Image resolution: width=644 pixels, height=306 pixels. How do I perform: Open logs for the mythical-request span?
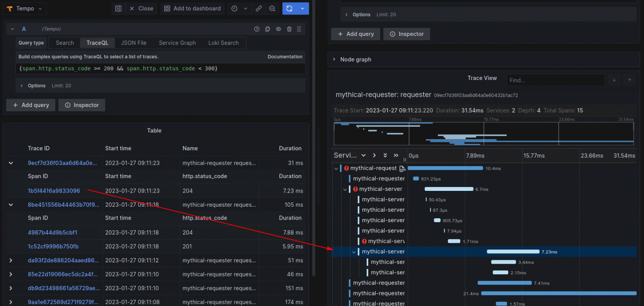(x=402, y=169)
